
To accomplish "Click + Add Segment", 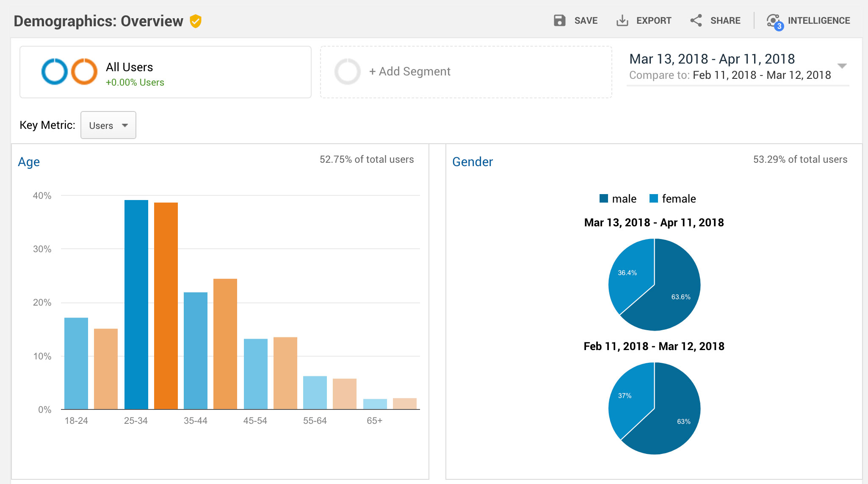I will tap(410, 72).
